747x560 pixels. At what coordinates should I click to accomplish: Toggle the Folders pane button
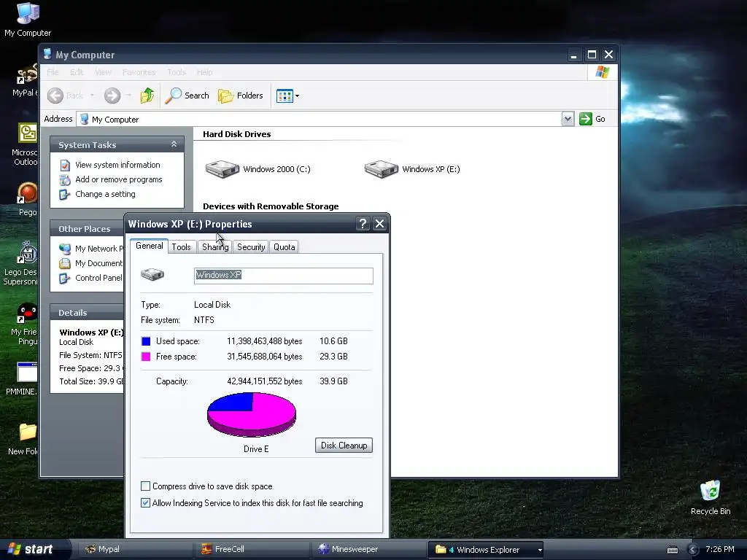(241, 96)
